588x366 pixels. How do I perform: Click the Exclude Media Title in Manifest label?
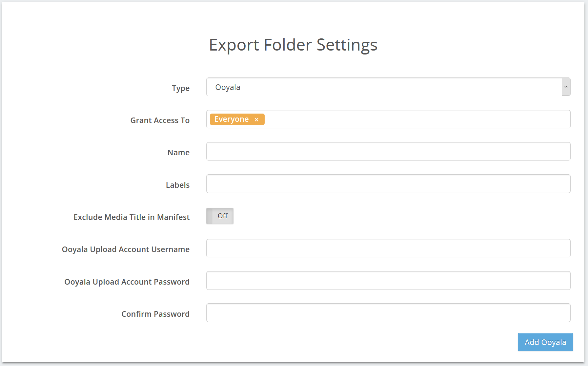click(132, 217)
